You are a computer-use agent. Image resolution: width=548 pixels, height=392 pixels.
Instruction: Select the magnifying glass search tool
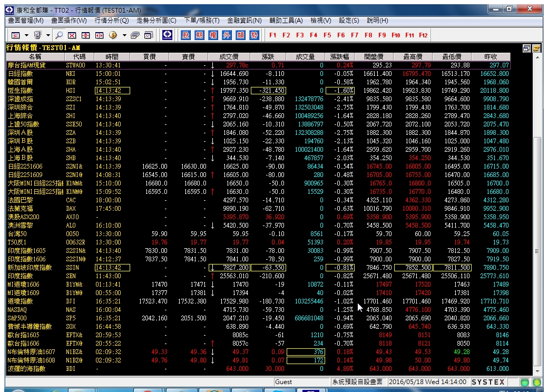[x=59, y=35]
